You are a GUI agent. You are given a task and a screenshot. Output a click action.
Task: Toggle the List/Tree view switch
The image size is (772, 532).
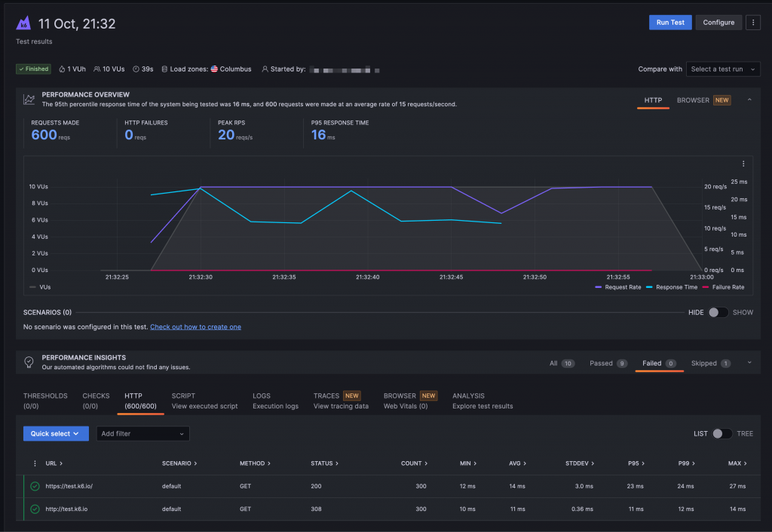pos(721,433)
